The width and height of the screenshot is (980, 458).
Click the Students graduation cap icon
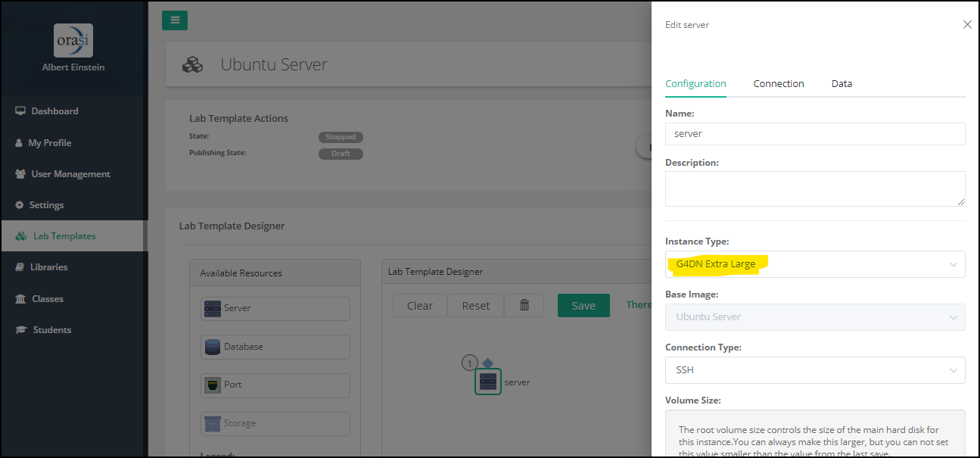(21, 330)
